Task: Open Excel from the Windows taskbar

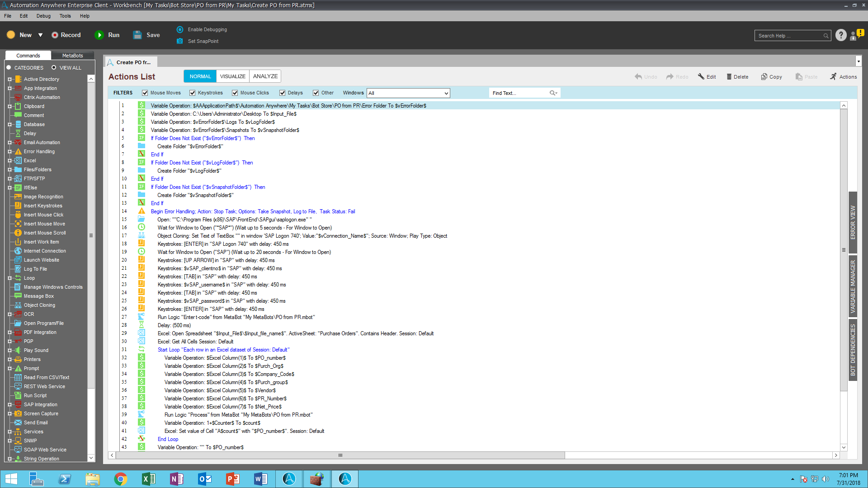Action: pyautogui.click(x=148, y=479)
